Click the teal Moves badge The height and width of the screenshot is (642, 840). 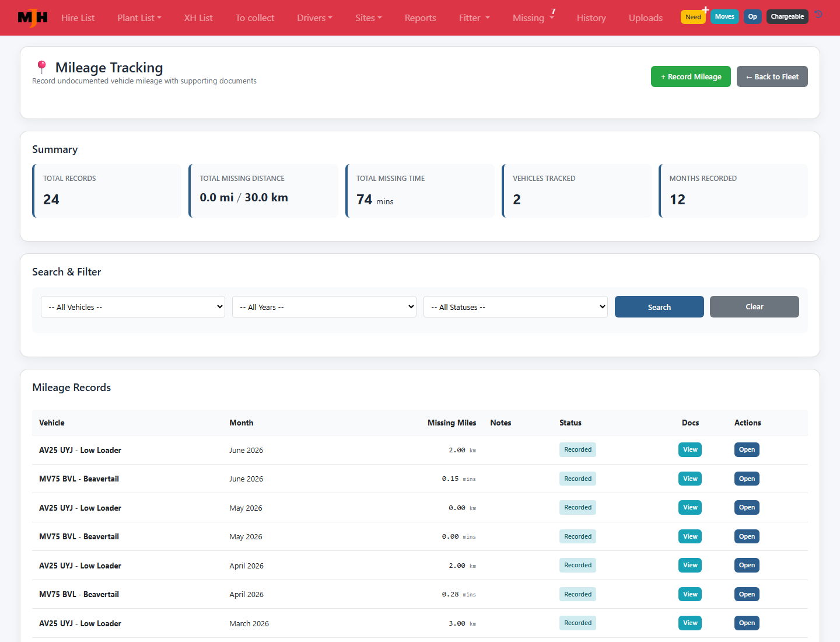[724, 16]
